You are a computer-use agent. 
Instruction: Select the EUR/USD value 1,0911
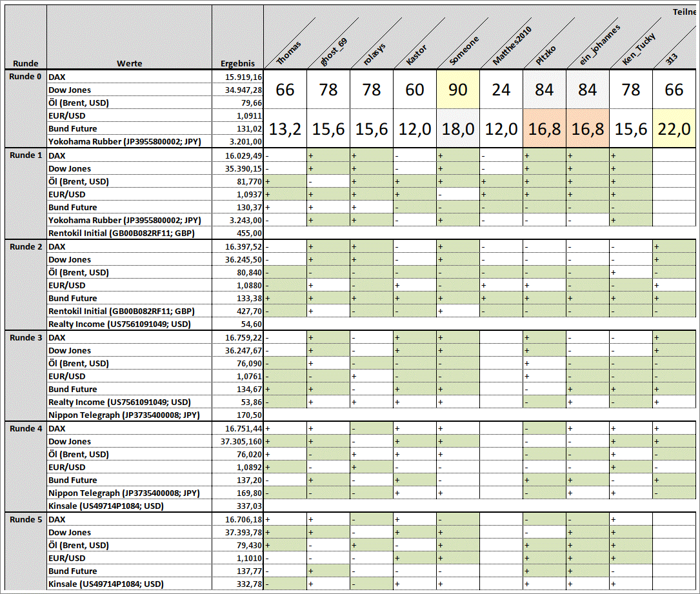249,115
